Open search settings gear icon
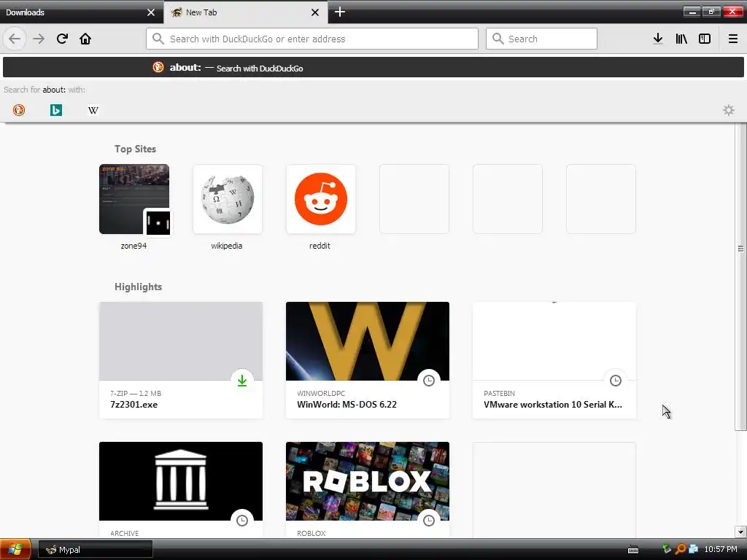This screenshot has height=560, width=747. pos(729,110)
